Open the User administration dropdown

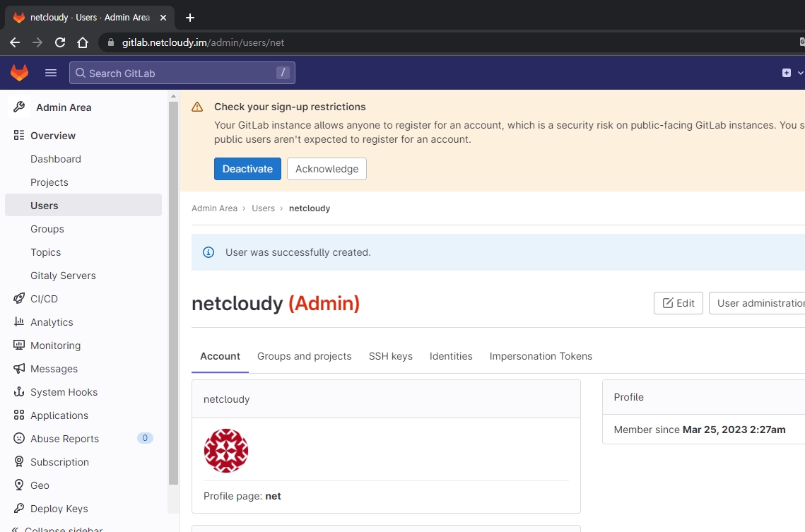(x=757, y=303)
